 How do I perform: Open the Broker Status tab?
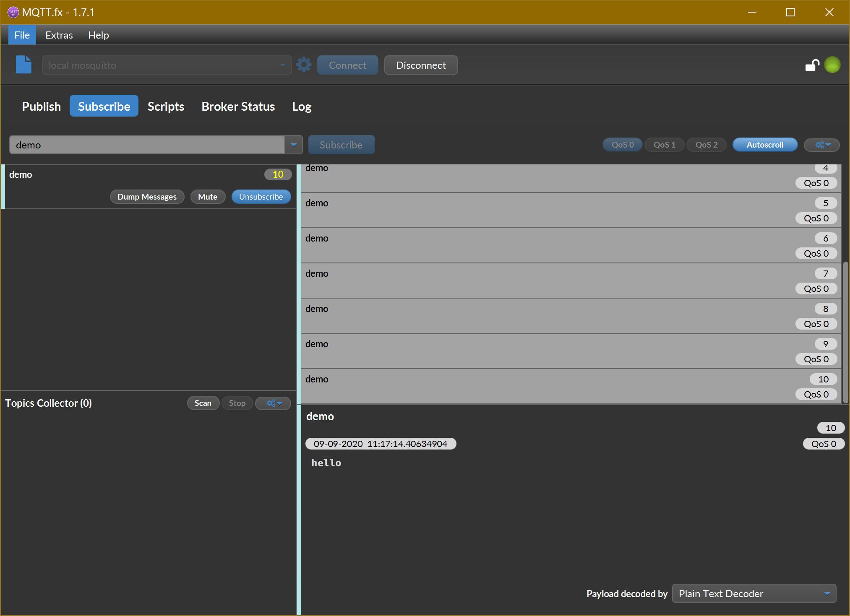[238, 106]
